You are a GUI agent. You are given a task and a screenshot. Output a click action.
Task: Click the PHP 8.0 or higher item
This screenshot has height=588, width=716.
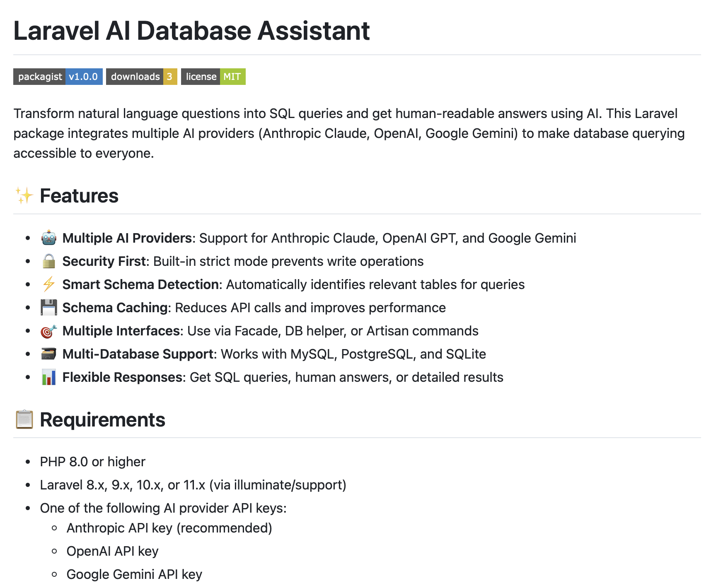(x=92, y=462)
